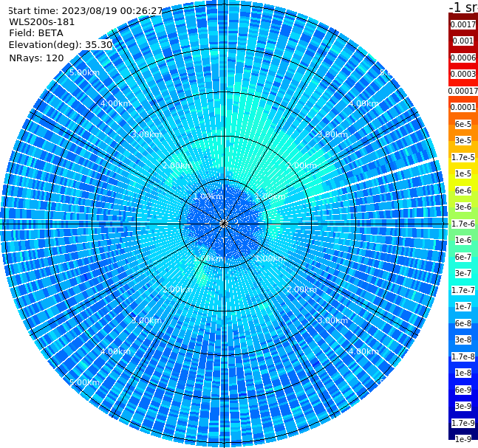Click the 'Elevation(deg): 35.30' text
This screenshot has width=478, height=448.
(61, 45)
